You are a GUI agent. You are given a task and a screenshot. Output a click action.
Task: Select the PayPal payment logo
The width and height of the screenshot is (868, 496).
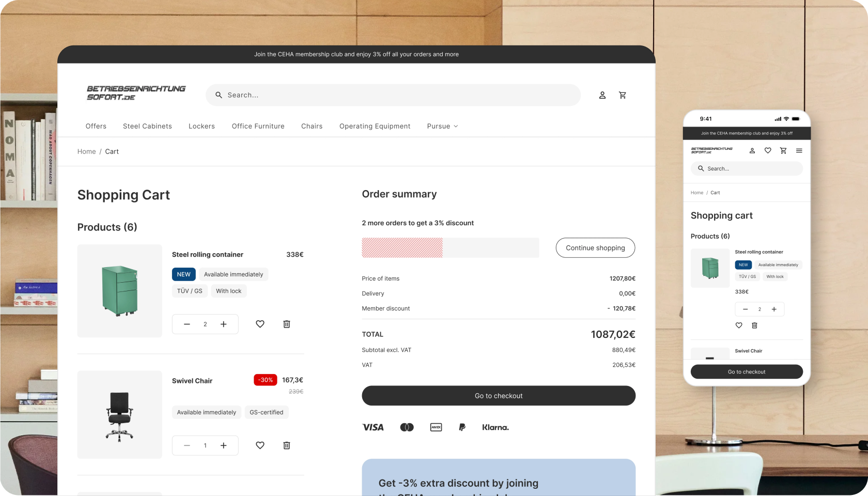point(462,427)
